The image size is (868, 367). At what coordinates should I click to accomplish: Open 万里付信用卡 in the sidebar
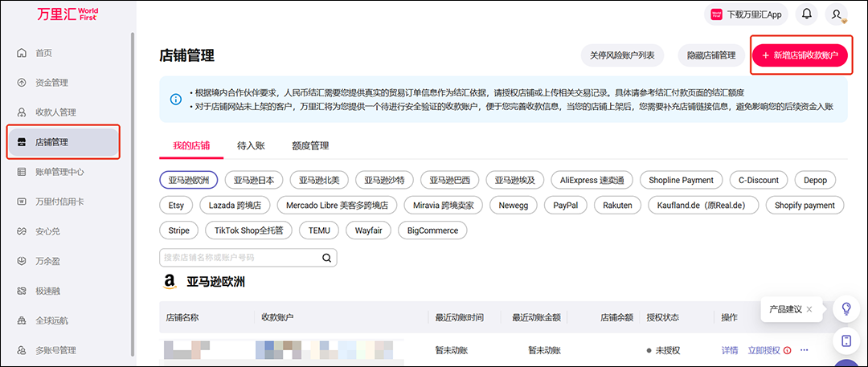(59, 202)
